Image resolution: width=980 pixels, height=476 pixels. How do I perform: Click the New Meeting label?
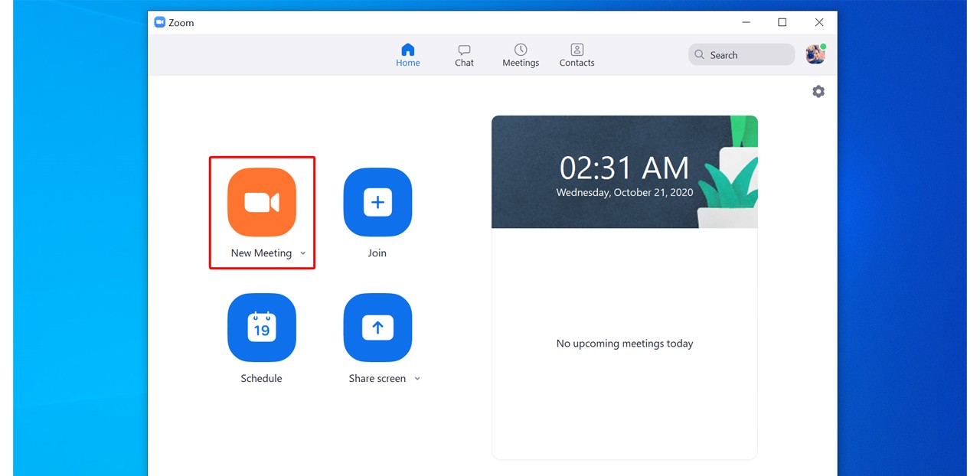(261, 253)
